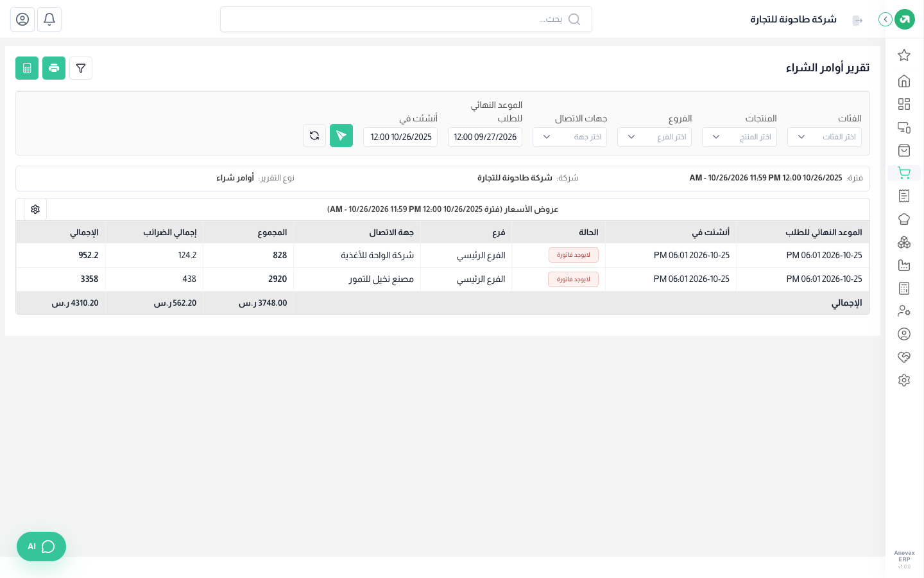This screenshot has width=924, height=578.
Task: Select contact شركة الواحة للأغذية
Action: click(378, 256)
